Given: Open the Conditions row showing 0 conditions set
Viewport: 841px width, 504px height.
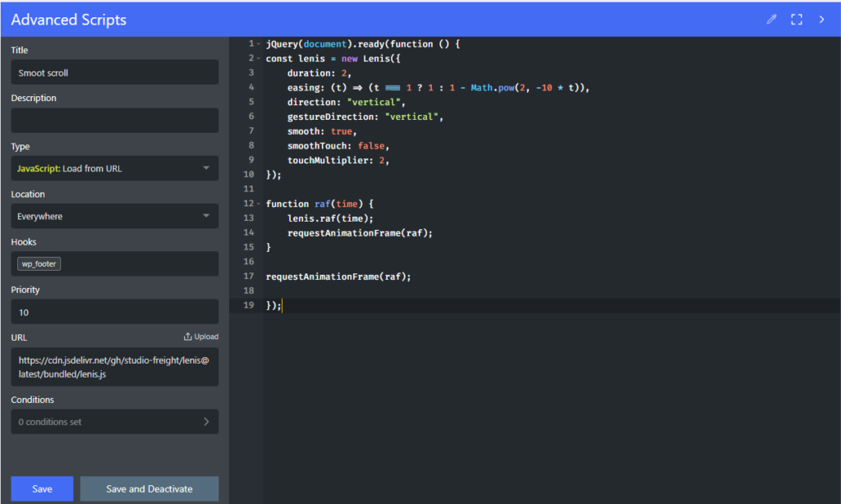Looking at the screenshot, I should click(x=114, y=422).
